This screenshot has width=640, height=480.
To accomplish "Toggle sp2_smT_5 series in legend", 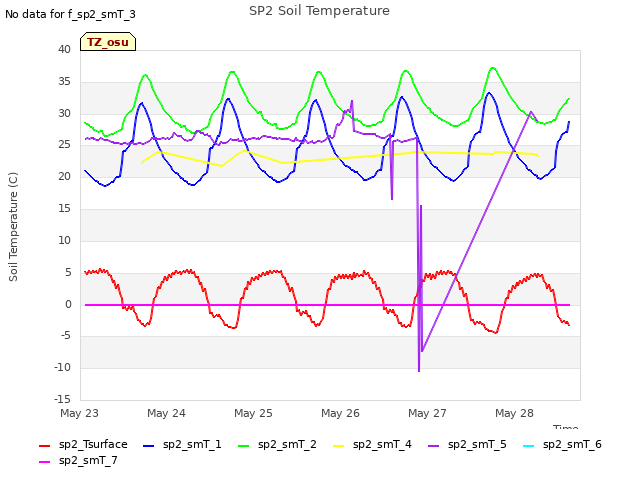I will pos(467,444).
